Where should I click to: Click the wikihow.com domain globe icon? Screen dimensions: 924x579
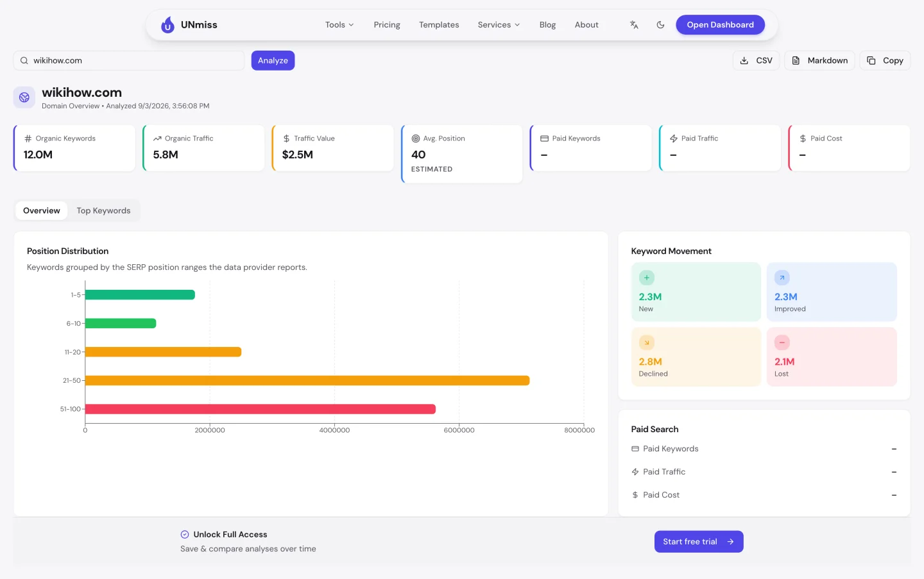pos(24,97)
